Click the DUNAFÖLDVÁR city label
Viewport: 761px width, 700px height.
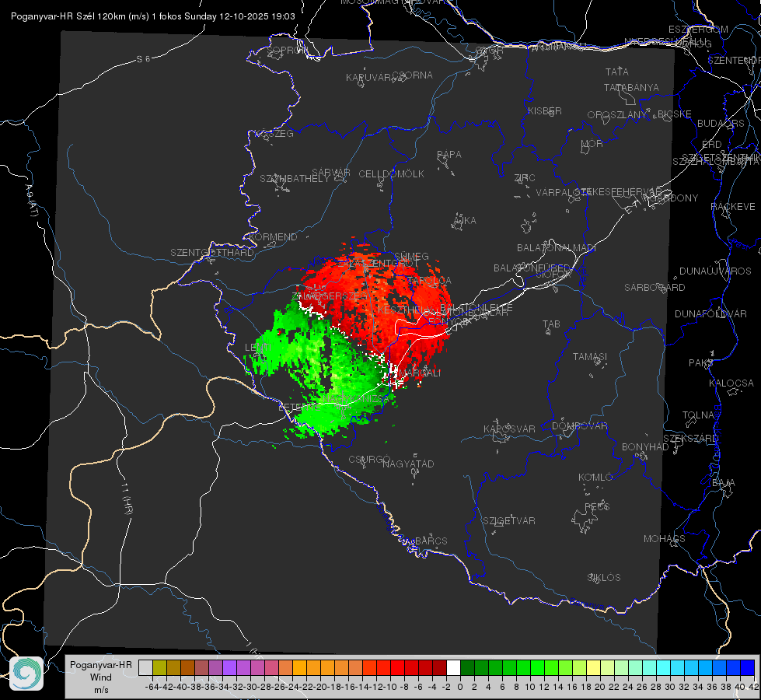[x=710, y=313]
